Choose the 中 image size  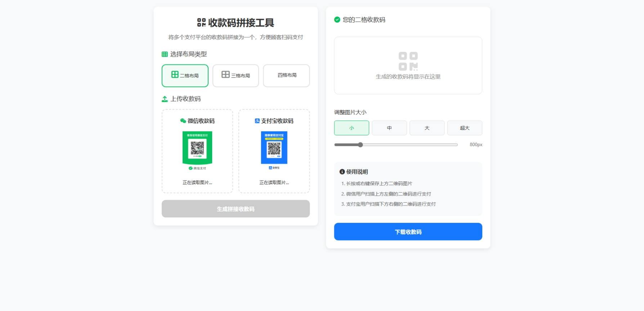pos(389,128)
